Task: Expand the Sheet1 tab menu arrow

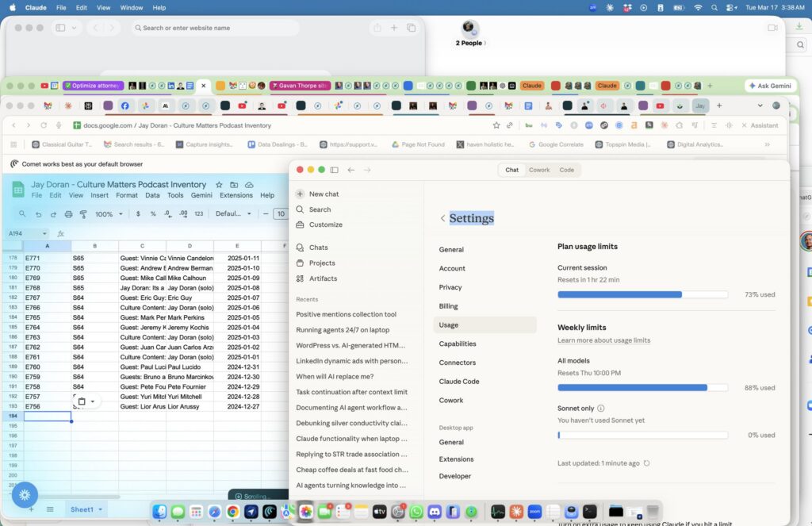Action: [x=99, y=509]
